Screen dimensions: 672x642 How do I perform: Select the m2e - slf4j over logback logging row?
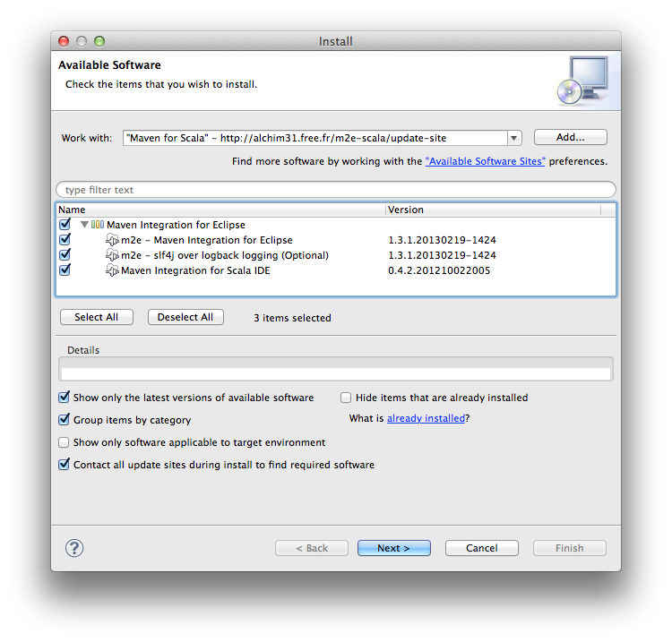point(336,255)
